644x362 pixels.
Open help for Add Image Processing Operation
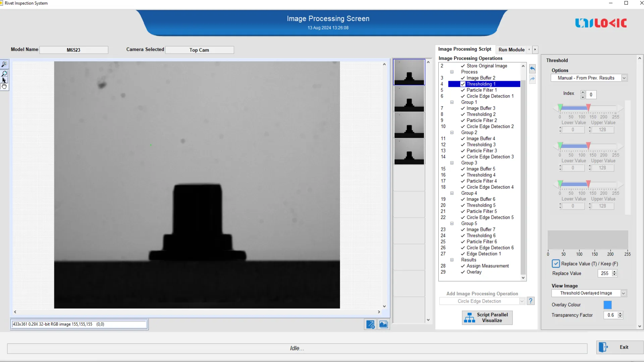[531, 301]
